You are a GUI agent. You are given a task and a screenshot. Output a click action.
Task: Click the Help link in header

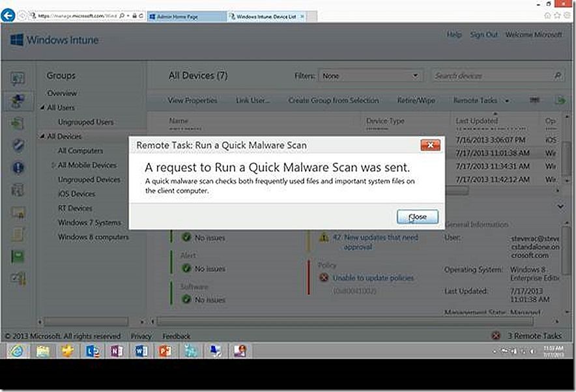click(x=454, y=35)
